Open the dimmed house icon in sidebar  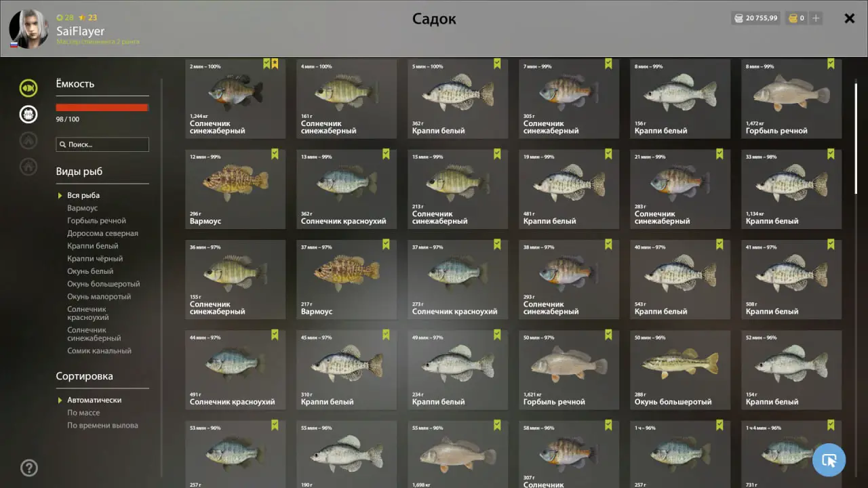28,166
